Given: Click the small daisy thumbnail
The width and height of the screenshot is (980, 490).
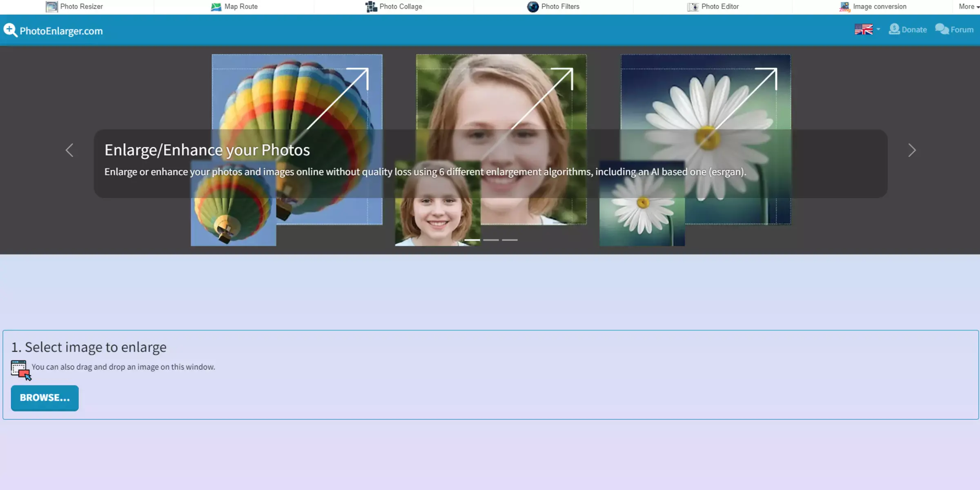Looking at the screenshot, I should [642, 203].
